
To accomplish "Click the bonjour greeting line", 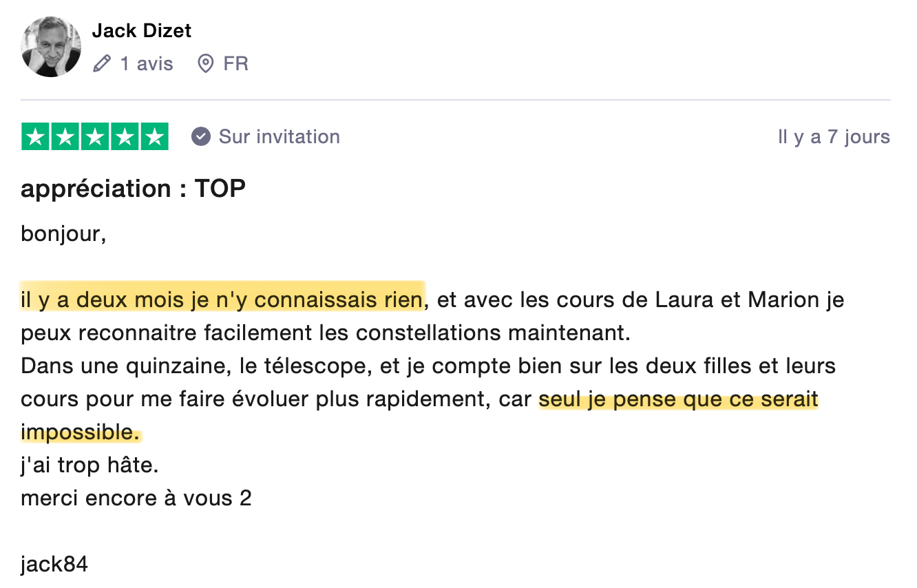I will (x=63, y=234).
